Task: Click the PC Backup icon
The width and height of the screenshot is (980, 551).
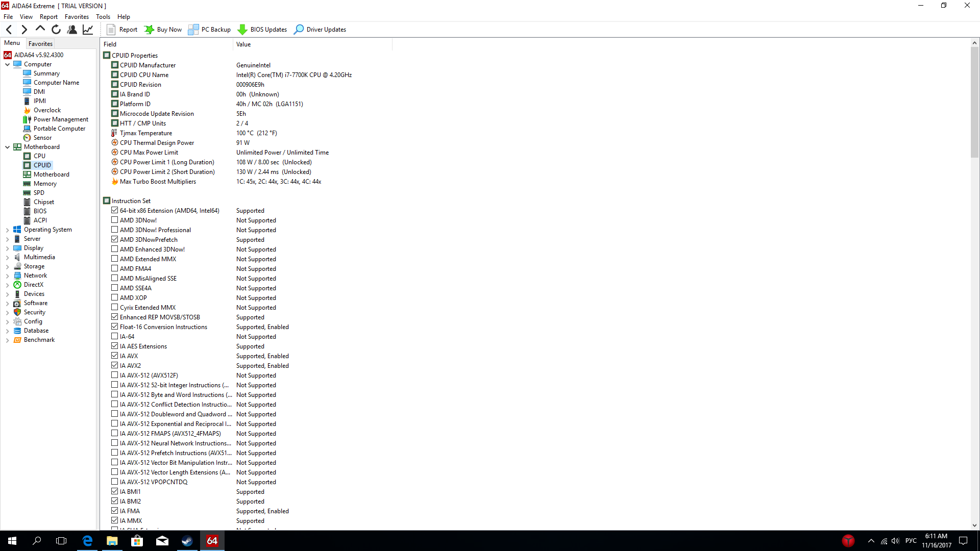Action: click(193, 30)
